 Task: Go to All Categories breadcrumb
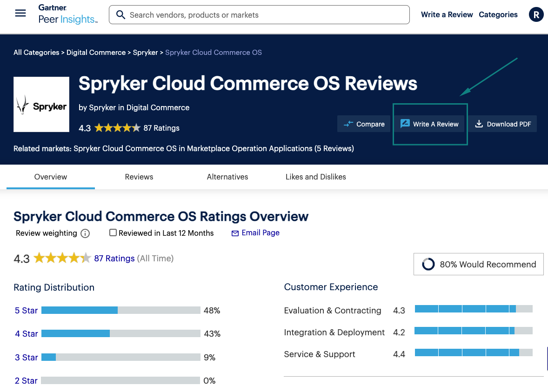36,53
